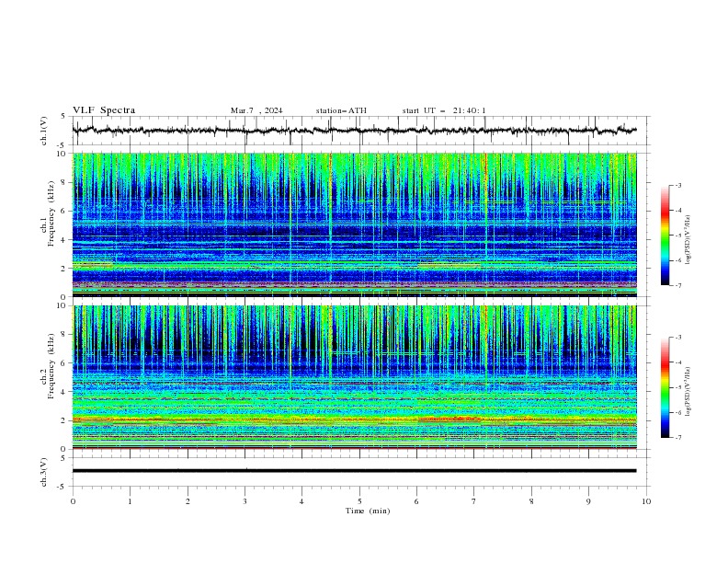Screen dimensions: 728x563
Task: Click the "-5" tick on ch.3(V) axis
Action: [63, 487]
